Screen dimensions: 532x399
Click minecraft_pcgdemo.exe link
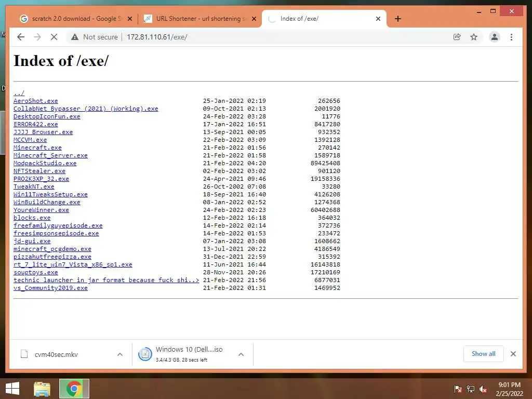pyautogui.click(x=52, y=249)
